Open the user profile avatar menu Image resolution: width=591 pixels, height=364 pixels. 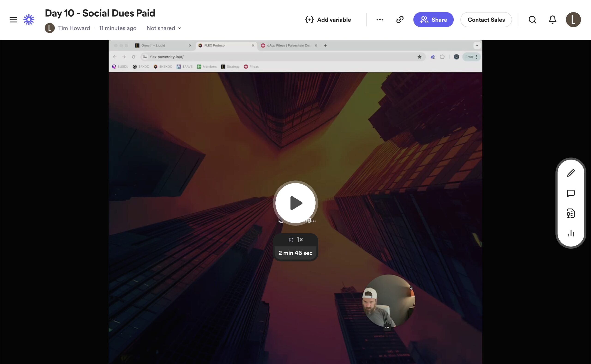point(573,20)
